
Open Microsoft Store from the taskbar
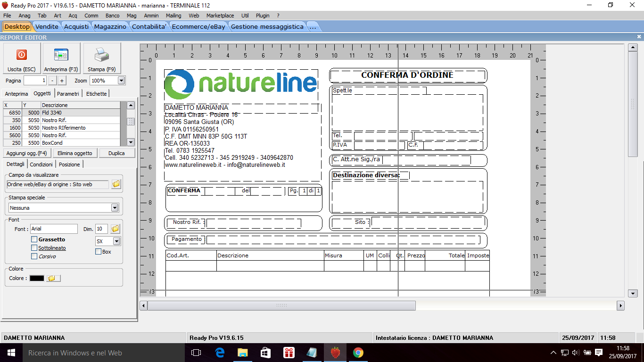point(265,353)
